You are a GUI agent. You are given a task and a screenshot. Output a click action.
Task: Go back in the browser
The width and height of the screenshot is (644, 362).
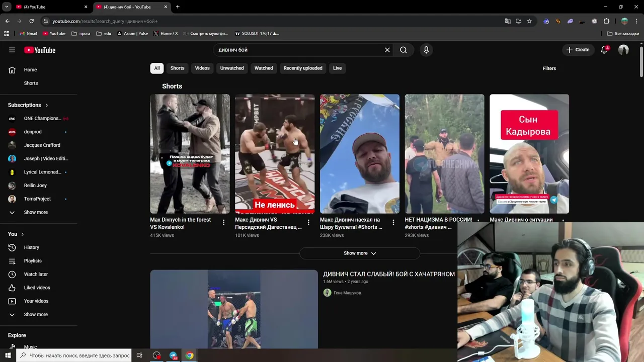pos(7,21)
